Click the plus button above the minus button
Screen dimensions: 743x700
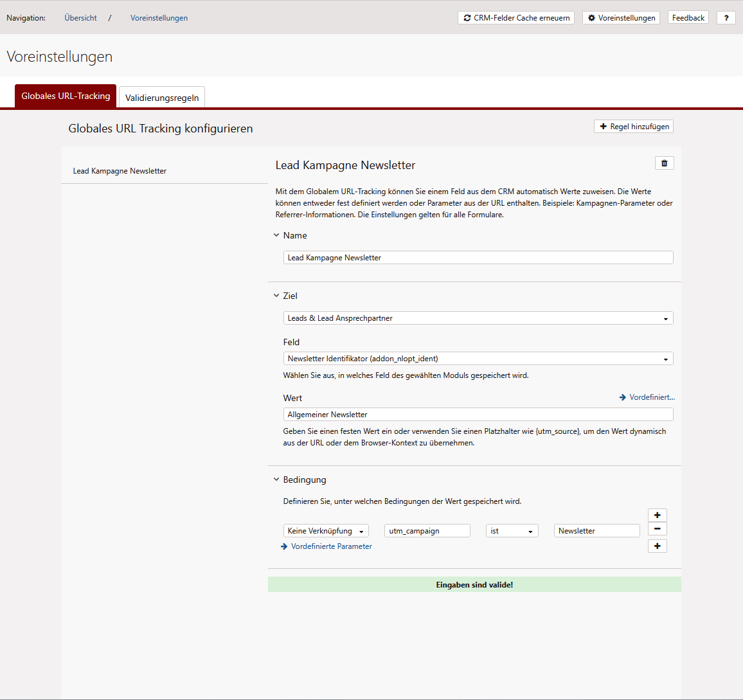pyautogui.click(x=657, y=515)
